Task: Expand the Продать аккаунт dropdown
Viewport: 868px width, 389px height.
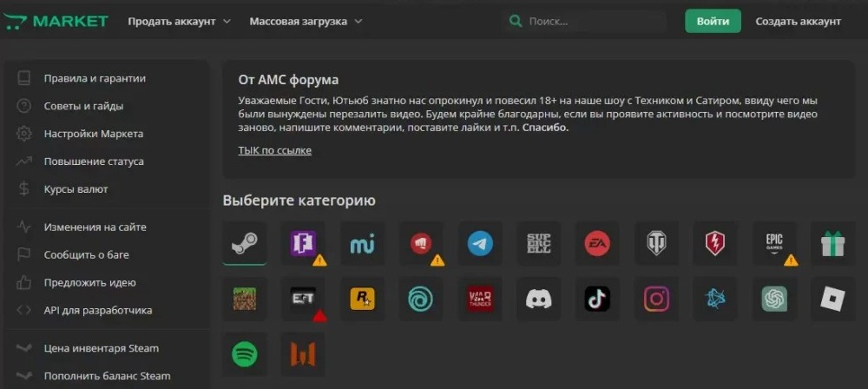Action: (179, 21)
